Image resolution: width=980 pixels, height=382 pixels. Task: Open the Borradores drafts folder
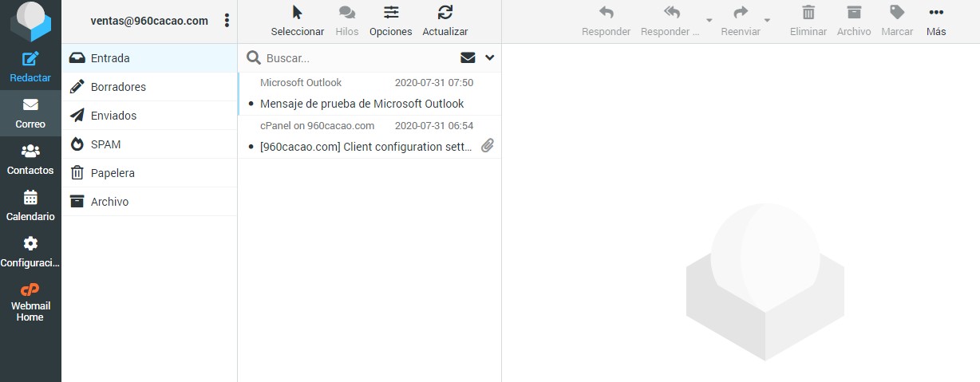coord(149,87)
